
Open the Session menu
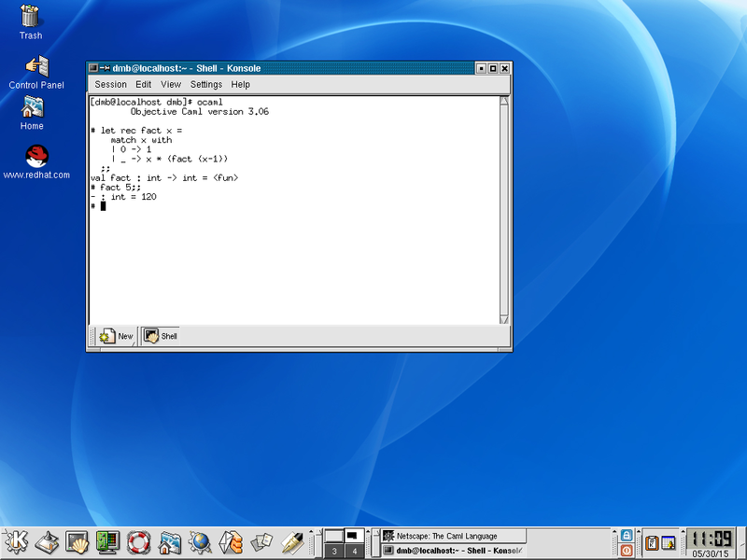point(110,84)
